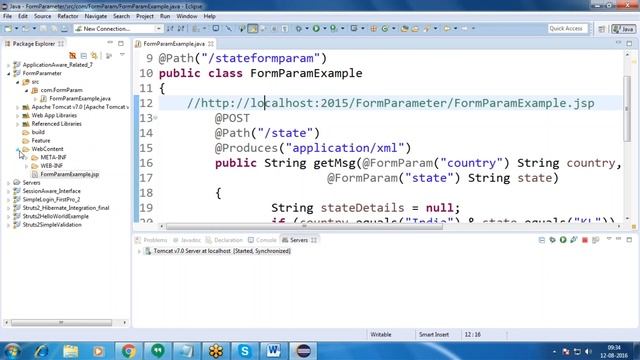Click Package Explorer horizontal scrollbar
The height and width of the screenshot is (360, 640).
(61, 322)
